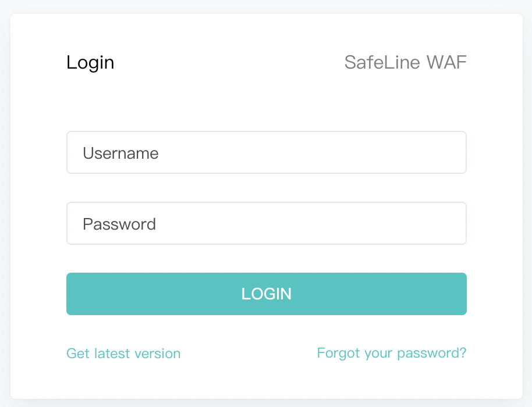Focus the Password input field

(x=266, y=223)
